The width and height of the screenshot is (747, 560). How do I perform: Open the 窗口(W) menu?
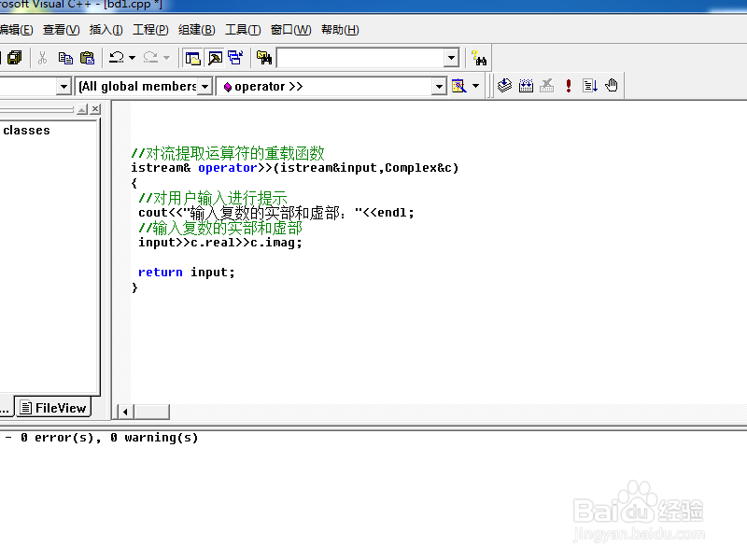tap(290, 30)
